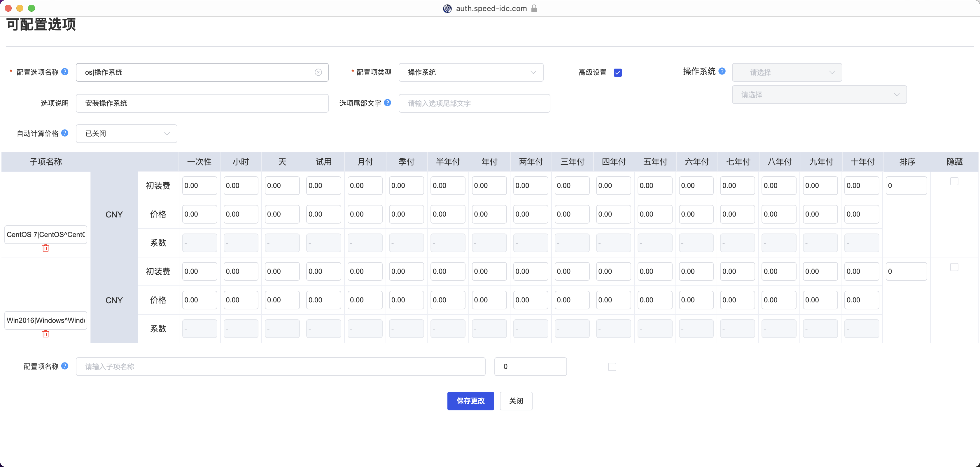Viewport: 980px width, 467px height.
Task: Click Win2016 价格 十年付 field
Action: point(862,300)
